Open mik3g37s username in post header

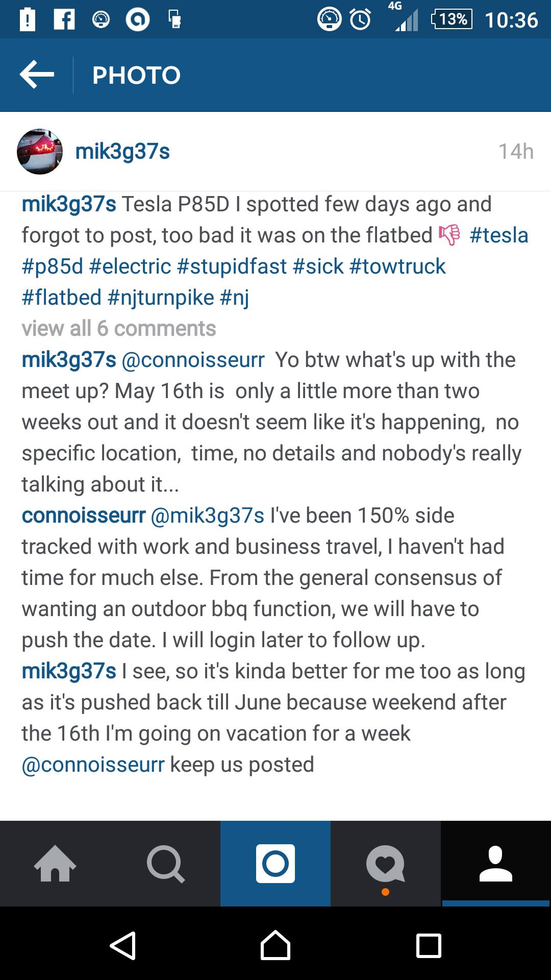tap(122, 152)
